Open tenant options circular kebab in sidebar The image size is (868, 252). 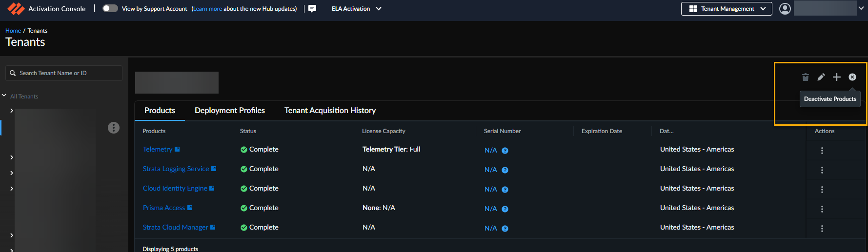(x=114, y=128)
